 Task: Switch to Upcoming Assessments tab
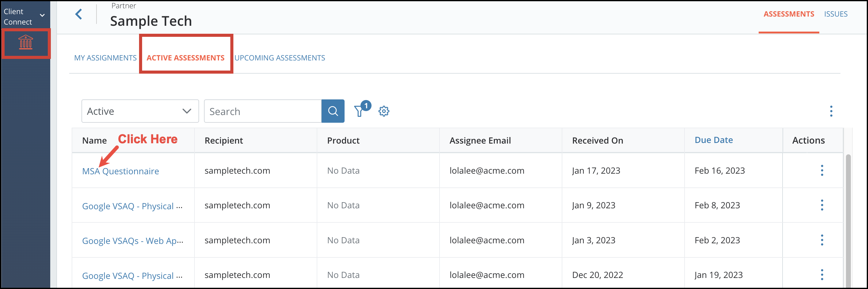(x=280, y=58)
